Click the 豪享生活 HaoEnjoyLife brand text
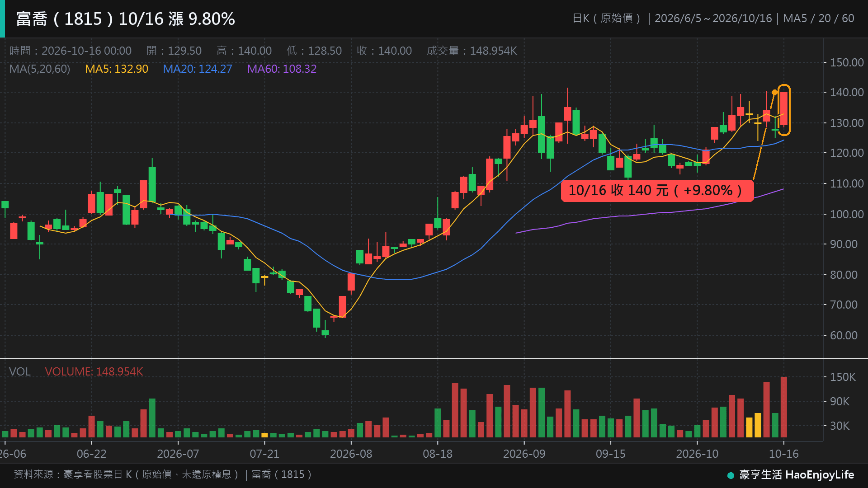 (x=797, y=475)
